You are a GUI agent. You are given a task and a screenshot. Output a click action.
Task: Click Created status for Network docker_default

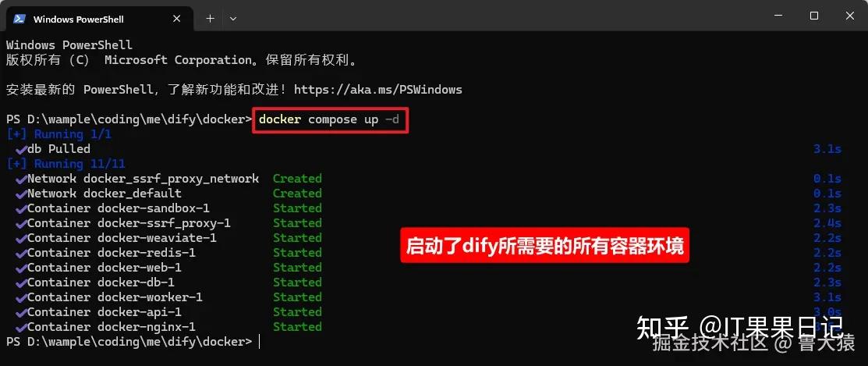click(297, 194)
